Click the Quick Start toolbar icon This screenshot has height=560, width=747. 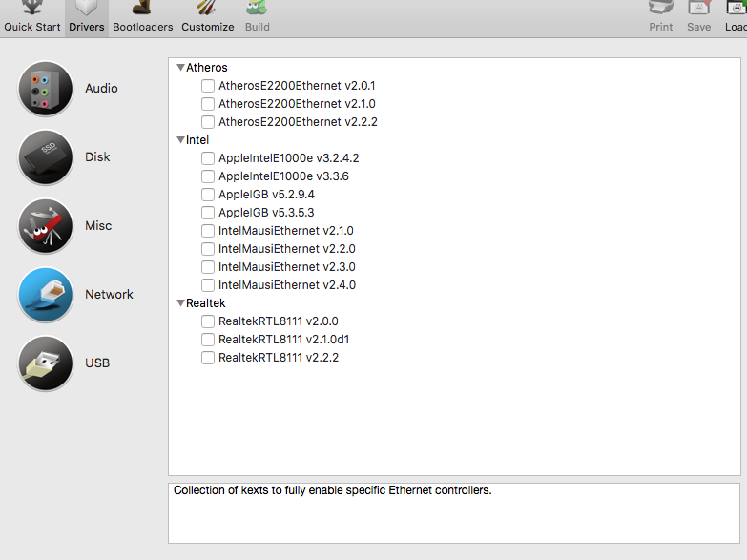32,7
